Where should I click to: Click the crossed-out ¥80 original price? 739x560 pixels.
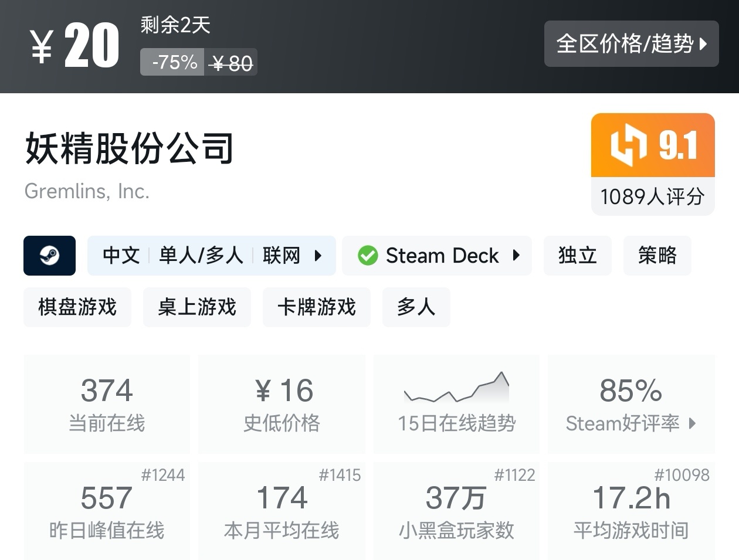point(231,63)
